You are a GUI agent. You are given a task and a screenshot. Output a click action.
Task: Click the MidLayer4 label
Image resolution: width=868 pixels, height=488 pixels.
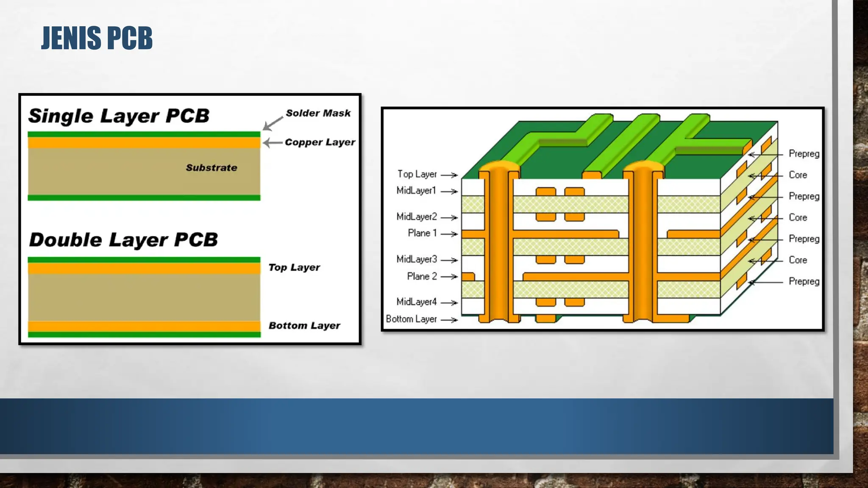pos(416,302)
